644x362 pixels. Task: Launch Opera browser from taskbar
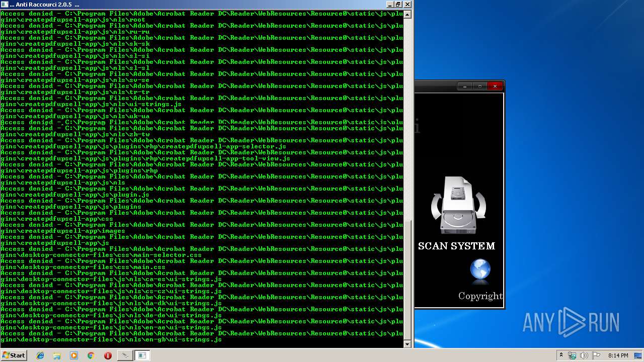[108, 355]
